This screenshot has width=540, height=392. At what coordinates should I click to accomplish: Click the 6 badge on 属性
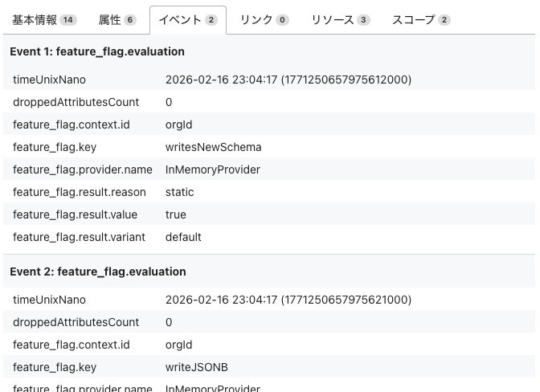[130, 20]
